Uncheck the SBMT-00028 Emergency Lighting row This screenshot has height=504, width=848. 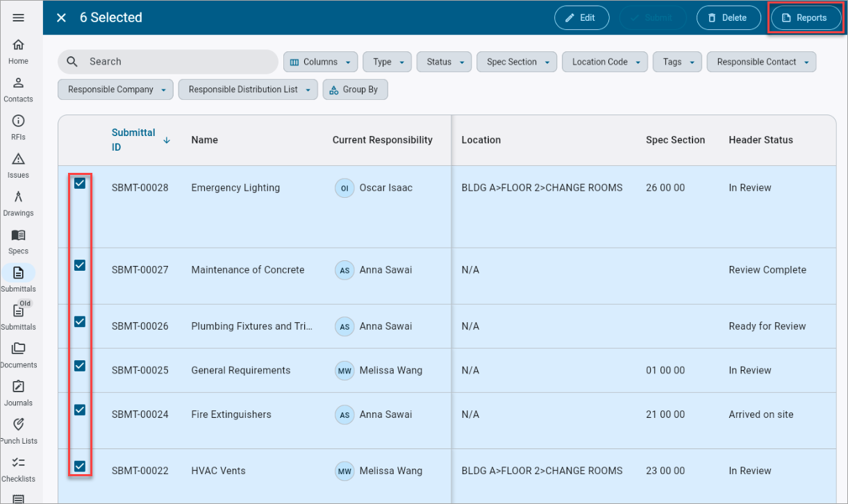tap(80, 183)
